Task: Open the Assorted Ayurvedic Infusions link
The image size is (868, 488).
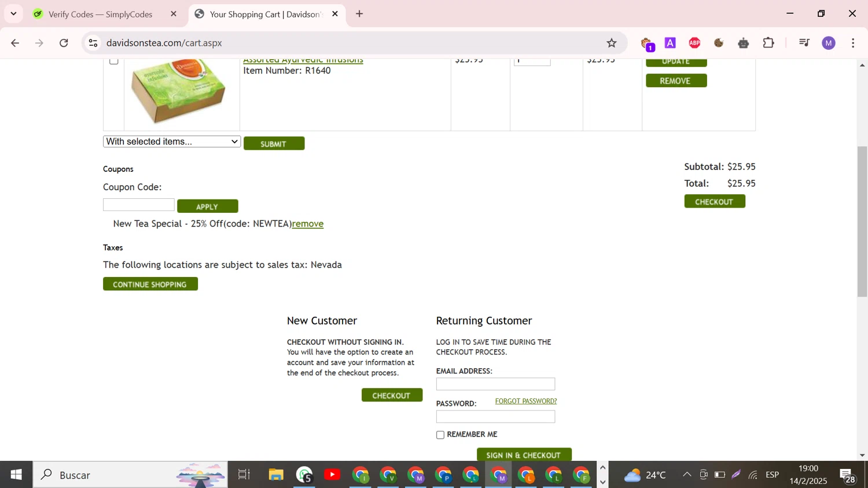Action: (x=303, y=60)
